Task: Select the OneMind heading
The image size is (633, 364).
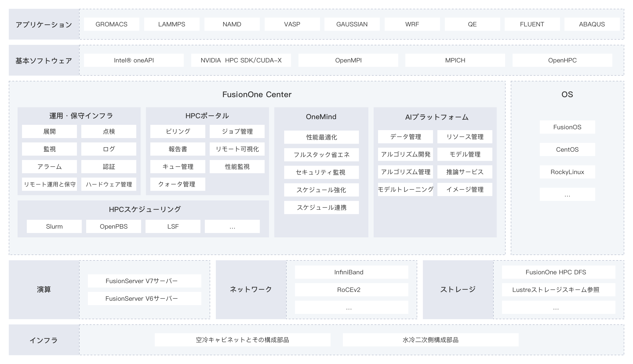Action: (321, 117)
